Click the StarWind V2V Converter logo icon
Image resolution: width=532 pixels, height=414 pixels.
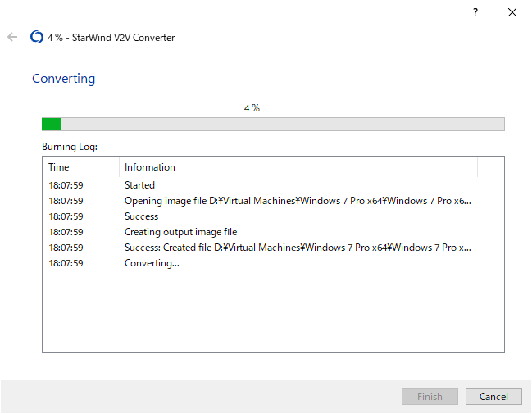(37, 37)
